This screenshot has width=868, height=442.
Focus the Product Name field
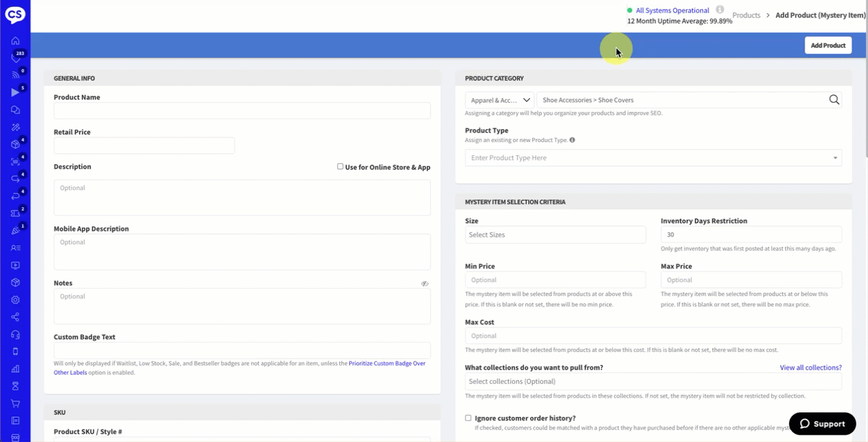coord(242,110)
